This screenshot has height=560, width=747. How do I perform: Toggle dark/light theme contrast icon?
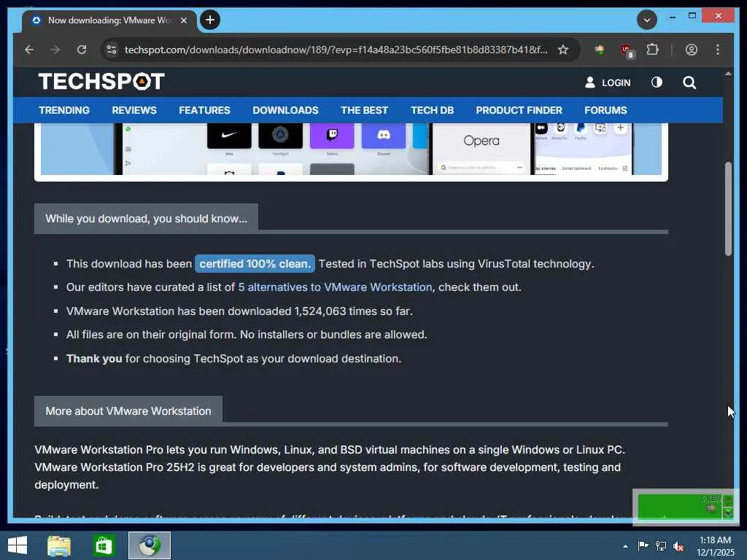pos(657,82)
